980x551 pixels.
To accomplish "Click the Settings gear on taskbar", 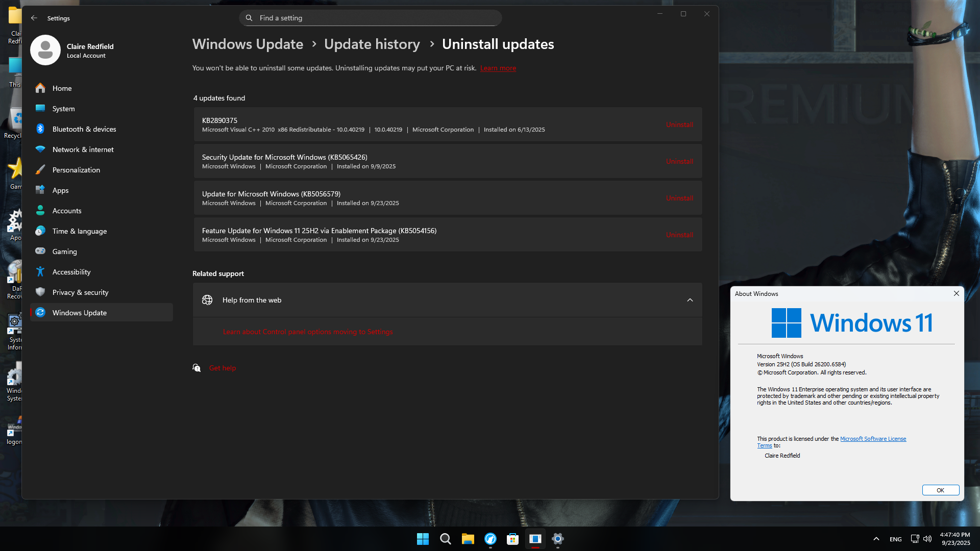I will pyautogui.click(x=557, y=539).
